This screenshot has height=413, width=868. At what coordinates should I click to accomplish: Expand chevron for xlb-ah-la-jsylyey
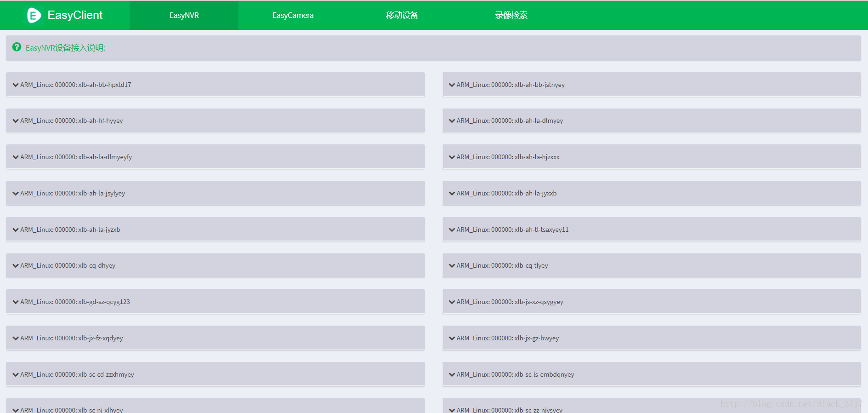[x=16, y=193]
